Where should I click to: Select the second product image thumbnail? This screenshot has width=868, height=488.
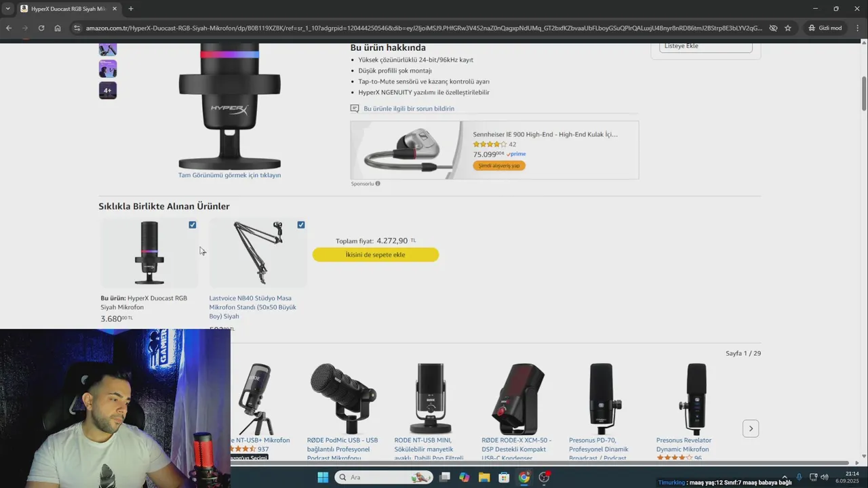pos(108,69)
